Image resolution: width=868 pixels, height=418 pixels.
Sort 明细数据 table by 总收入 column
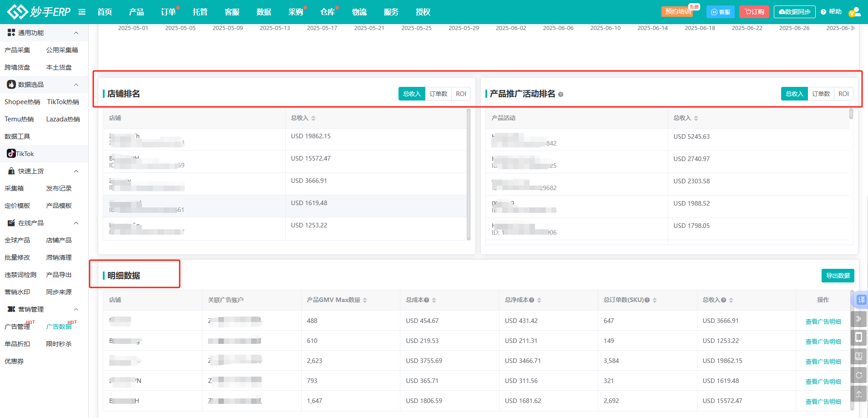point(731,300)
